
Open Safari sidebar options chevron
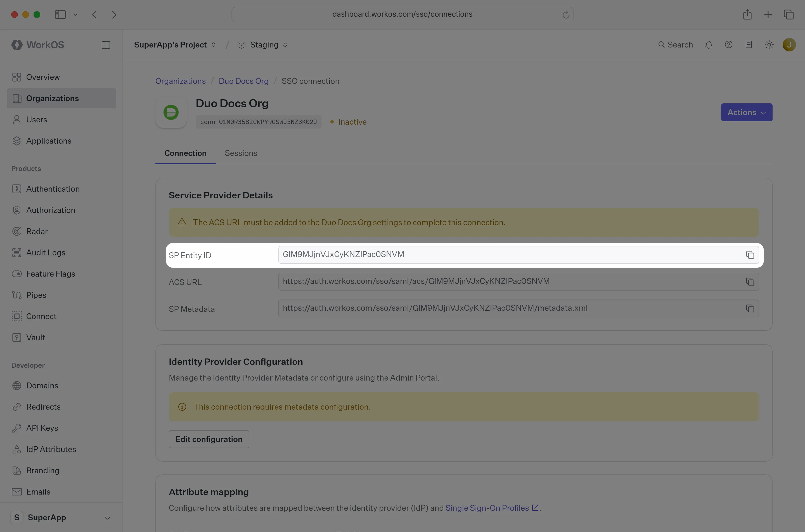click(x=76, y=15)
